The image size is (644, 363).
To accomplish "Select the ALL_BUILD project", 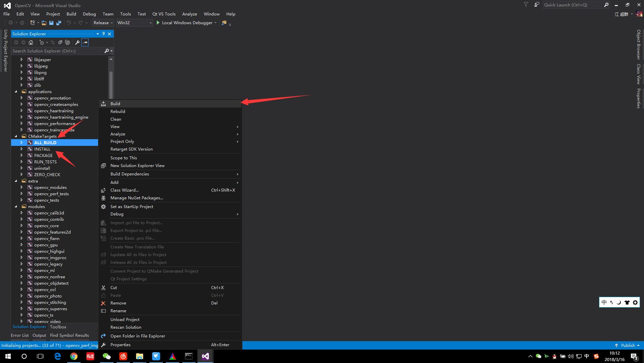I will tap(45, 143).
